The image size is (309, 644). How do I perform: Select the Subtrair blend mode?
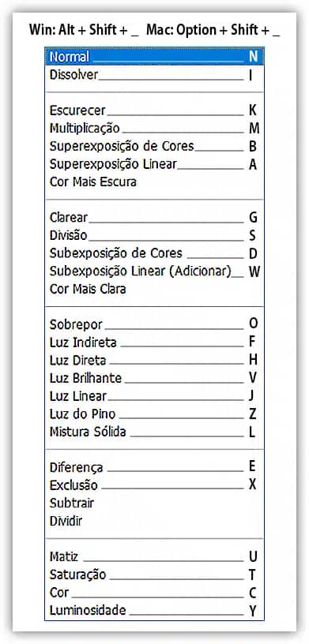[154, 504]
